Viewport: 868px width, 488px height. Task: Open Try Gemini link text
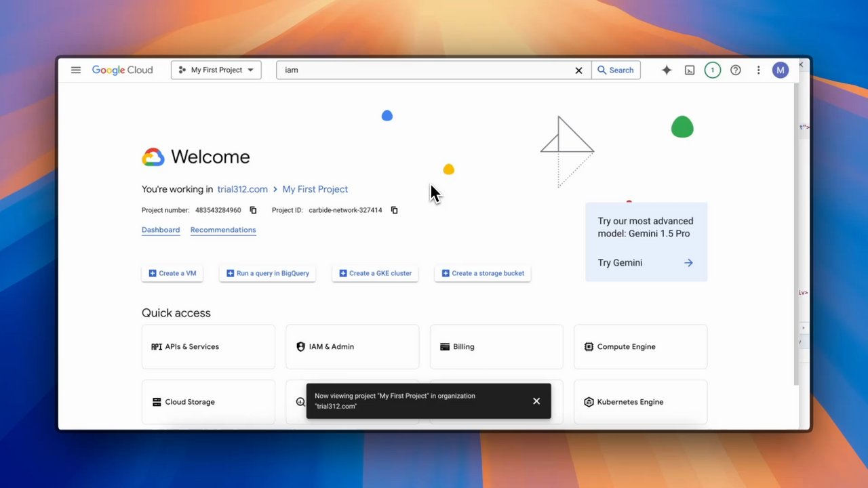click(x=620, y=263)
